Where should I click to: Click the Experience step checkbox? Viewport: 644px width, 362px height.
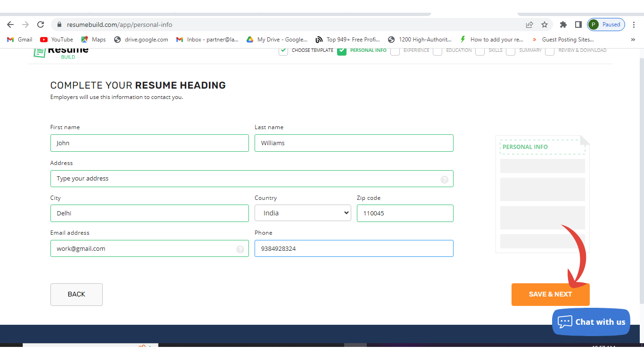pyautogui.click(x=395, y=51)
